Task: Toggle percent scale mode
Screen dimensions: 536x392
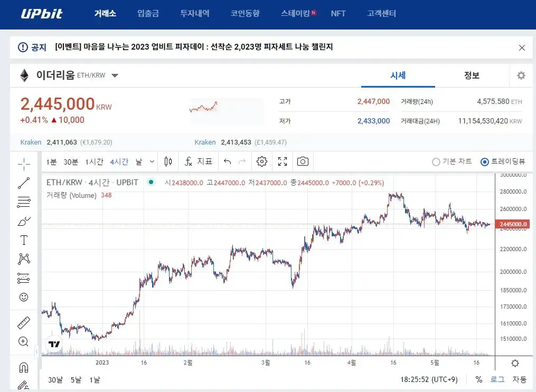Action: point(479,379)
